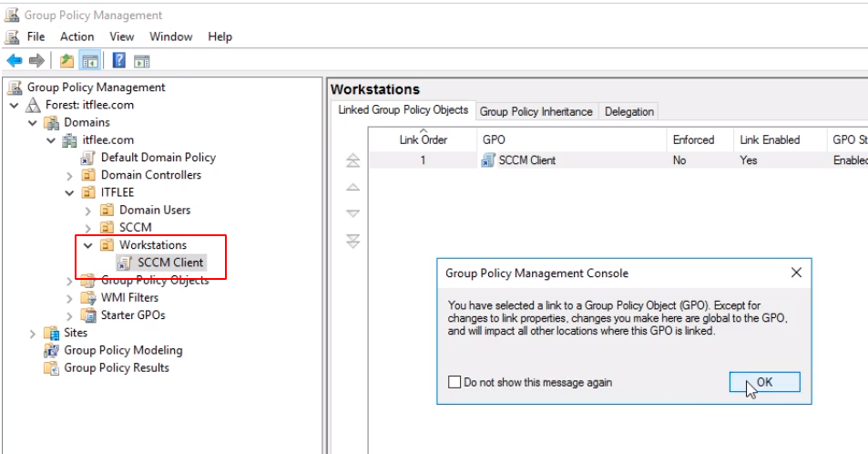Viewport: 868px width, 454px height.
Task: Click the Domain Controllers OU icon
Action: coord(88,175)
